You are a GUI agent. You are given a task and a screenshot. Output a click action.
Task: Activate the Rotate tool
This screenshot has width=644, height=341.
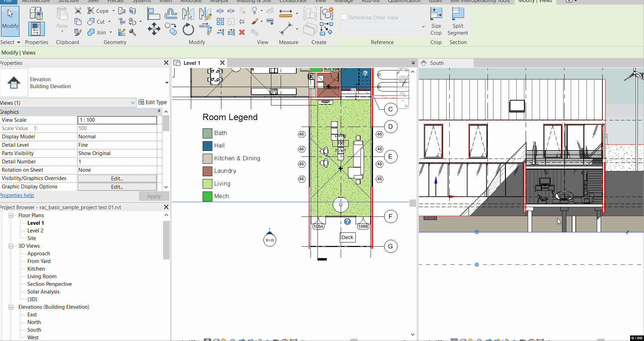188,29
